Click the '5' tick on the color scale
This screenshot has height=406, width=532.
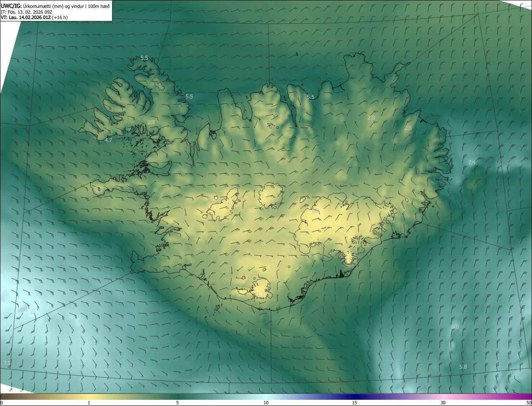pyautogui.click(x=177, y=403)
